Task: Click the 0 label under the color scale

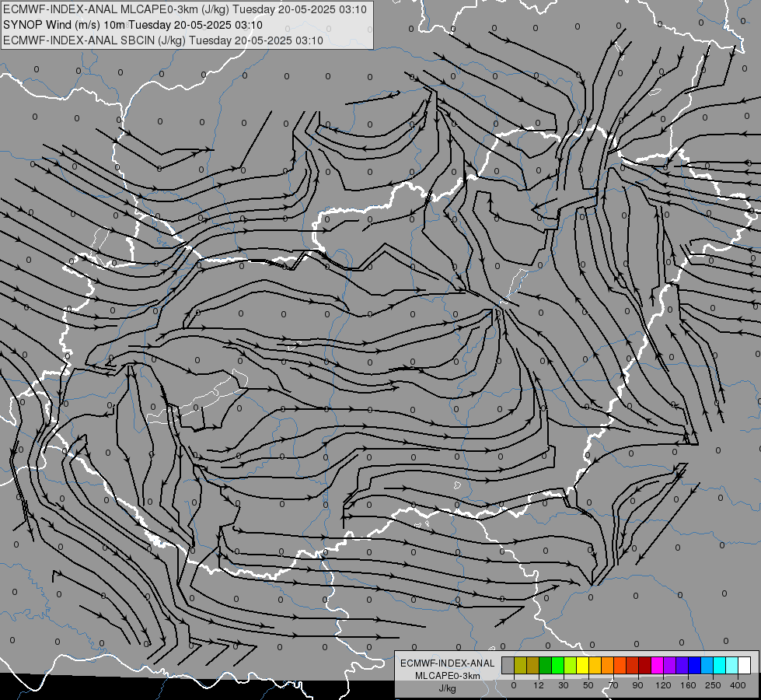Action: coord(514,685)
